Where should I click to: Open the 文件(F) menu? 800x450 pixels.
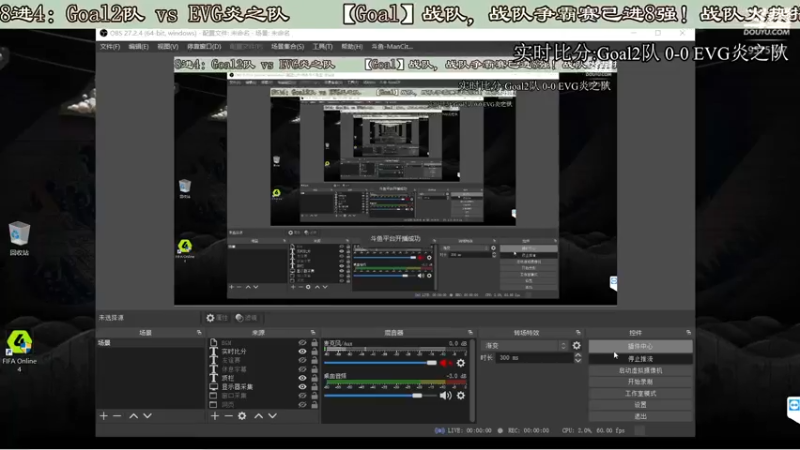click(110, 46)
